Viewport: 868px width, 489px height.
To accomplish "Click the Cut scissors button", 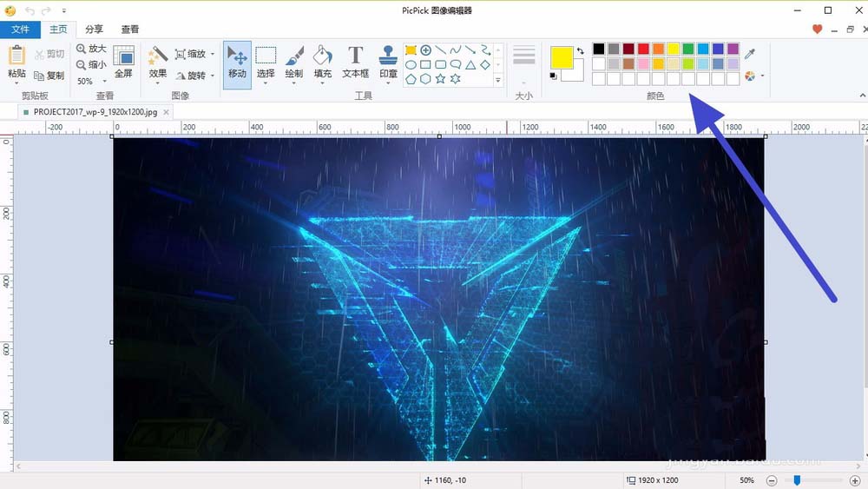I will point(49,54).
